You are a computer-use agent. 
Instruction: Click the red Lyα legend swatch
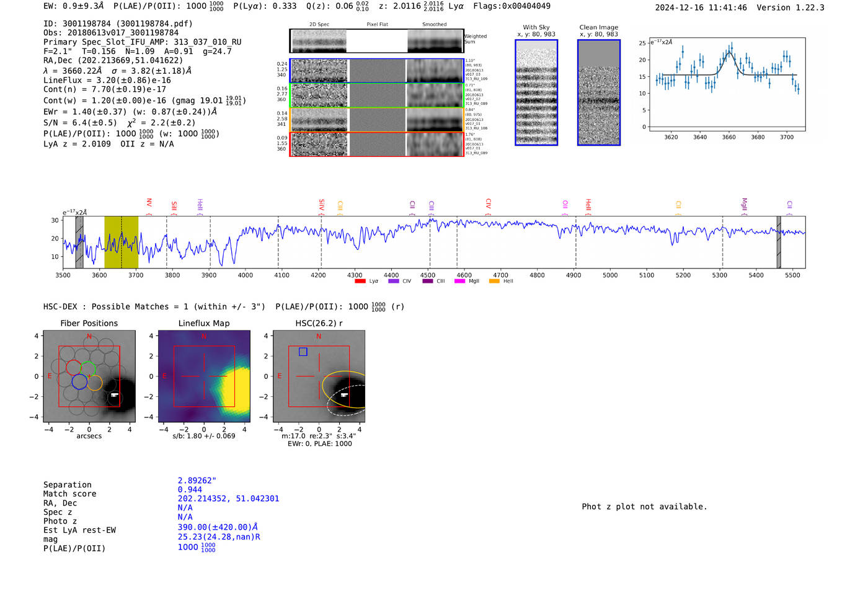360,282
